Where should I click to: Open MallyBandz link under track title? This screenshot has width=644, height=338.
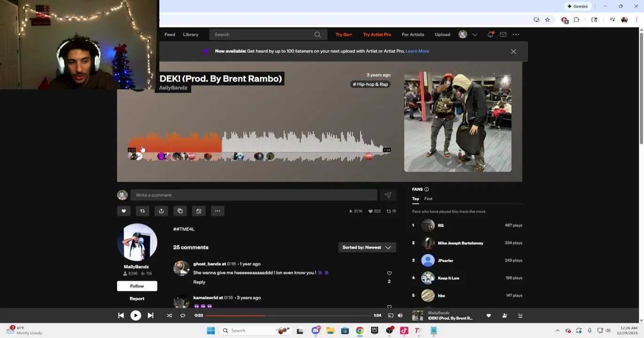pyautogui.click(x=173, y=88)
